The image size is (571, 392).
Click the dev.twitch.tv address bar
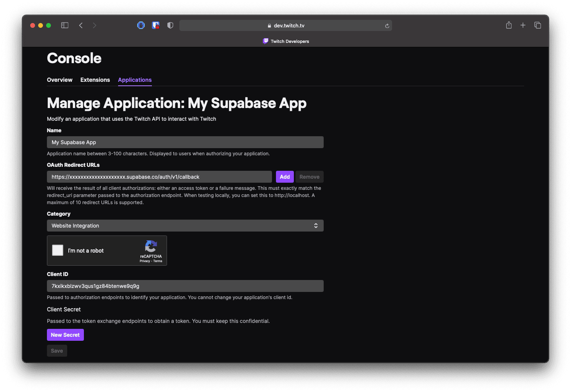(x=285, y=25)
